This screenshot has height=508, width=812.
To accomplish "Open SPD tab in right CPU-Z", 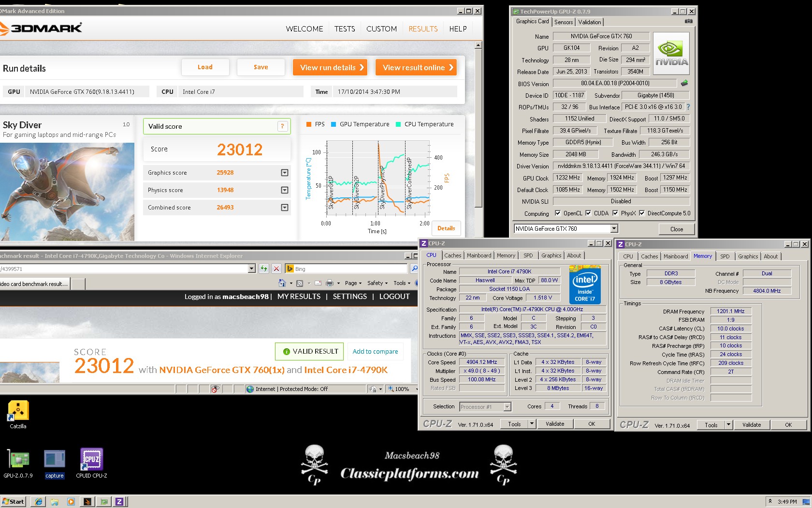I will pos(725,256).
